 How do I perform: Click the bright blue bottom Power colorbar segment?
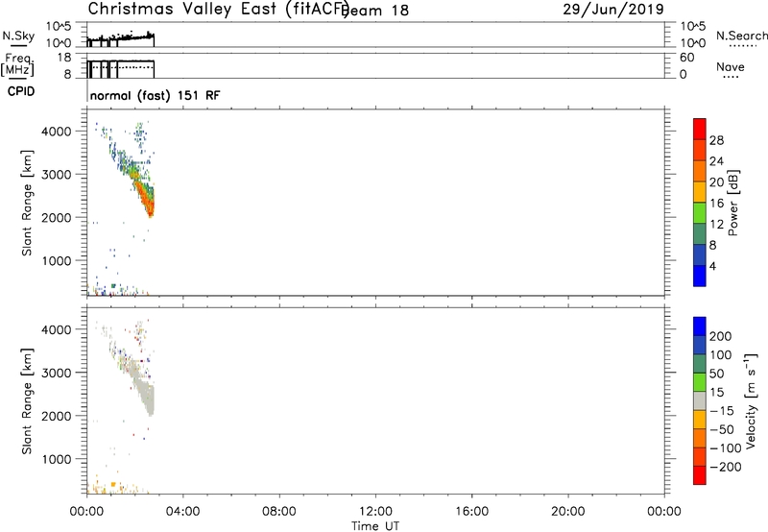pos(700,276)
